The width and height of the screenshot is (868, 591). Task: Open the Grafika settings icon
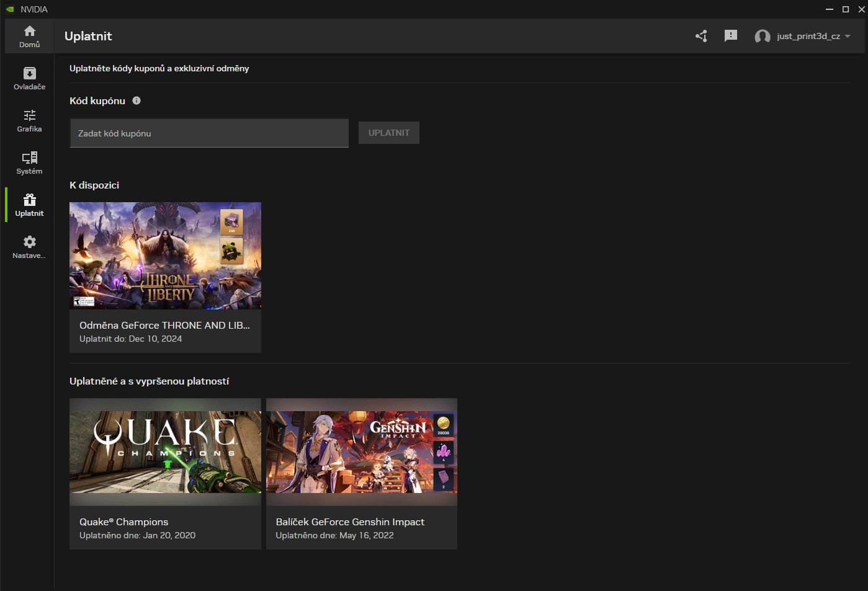[29, 115]
